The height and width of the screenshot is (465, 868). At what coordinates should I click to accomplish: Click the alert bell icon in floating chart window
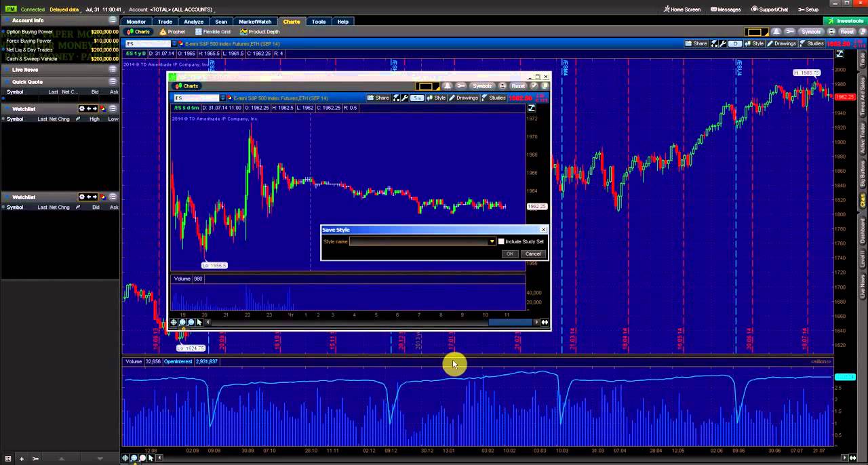tap(447, 86)
